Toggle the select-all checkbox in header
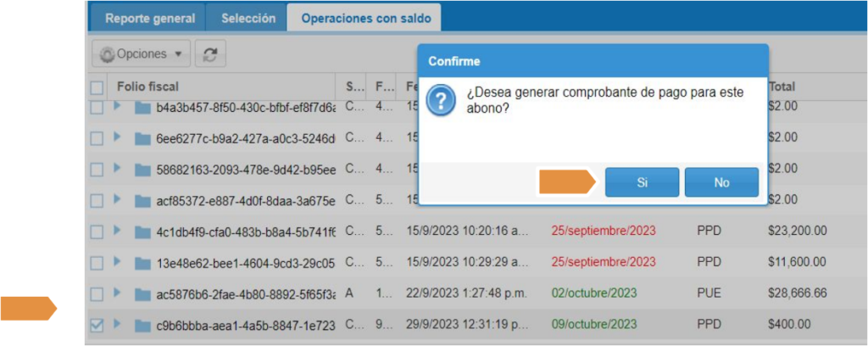 pyautogui.click(x=97, y=86)
